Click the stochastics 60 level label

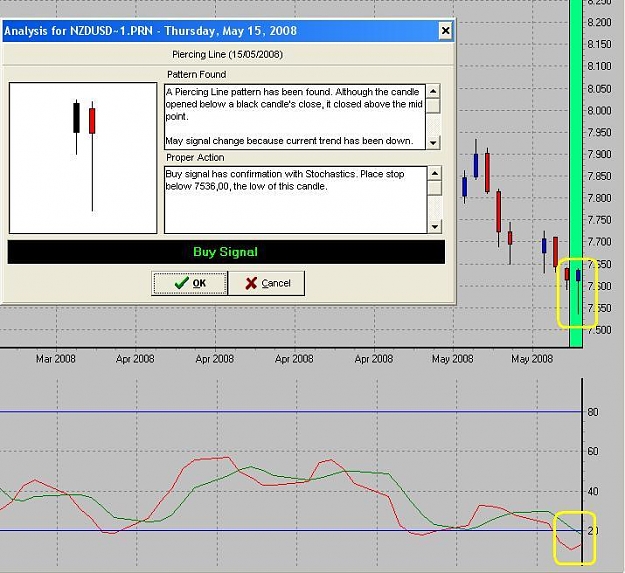pyautogui.click(x=593, y=451)
